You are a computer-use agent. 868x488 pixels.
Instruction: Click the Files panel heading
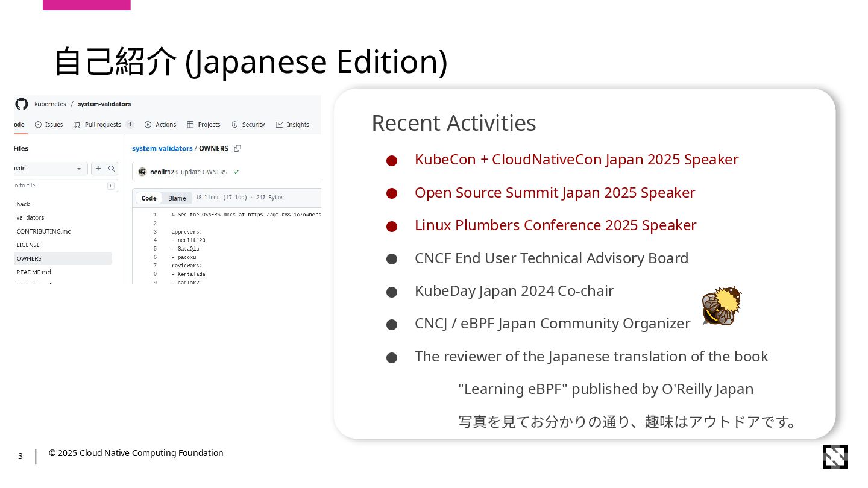[x=21, y=148]
